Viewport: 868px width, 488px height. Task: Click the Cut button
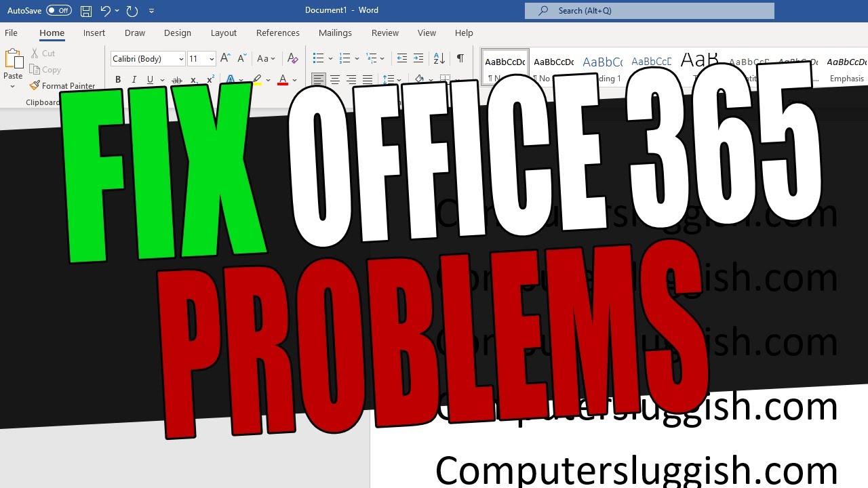(43, 53)
